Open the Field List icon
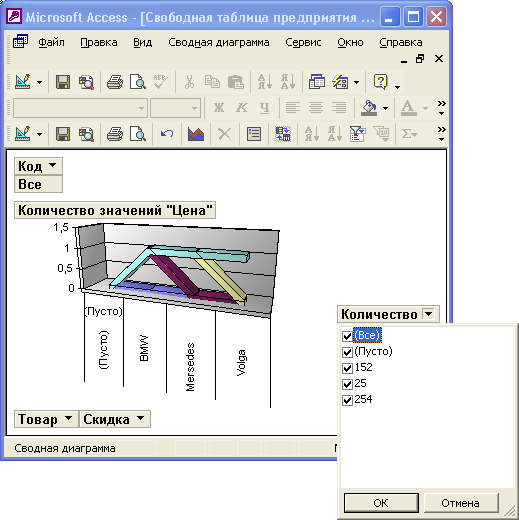Image resolution: width=519 pixels, height=520 pixels. [254, 134]
